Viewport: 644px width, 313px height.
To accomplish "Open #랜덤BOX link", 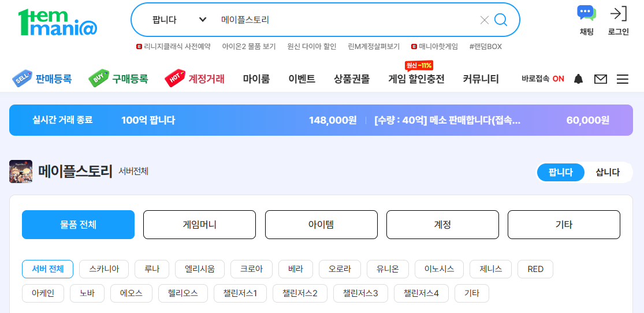I will pyautogui.click(x=486, y=46).
